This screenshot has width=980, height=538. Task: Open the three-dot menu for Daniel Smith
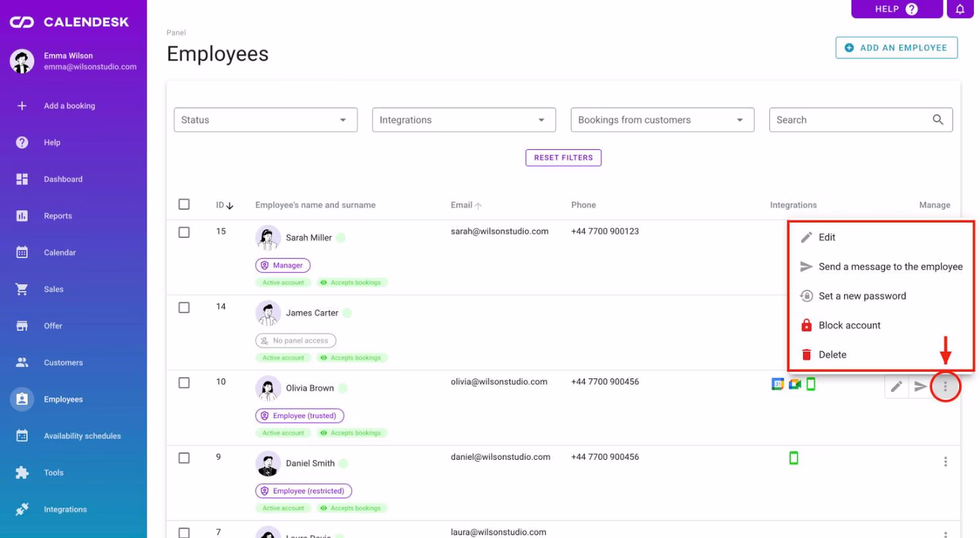946,462
